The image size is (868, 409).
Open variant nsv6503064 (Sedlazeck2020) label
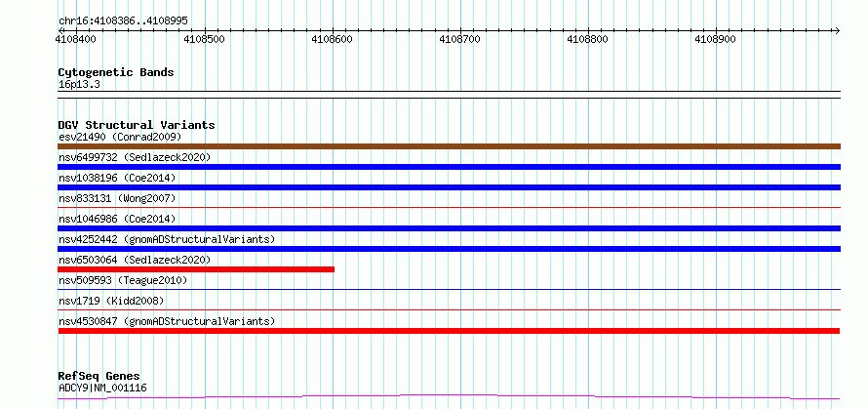point(135,260)
